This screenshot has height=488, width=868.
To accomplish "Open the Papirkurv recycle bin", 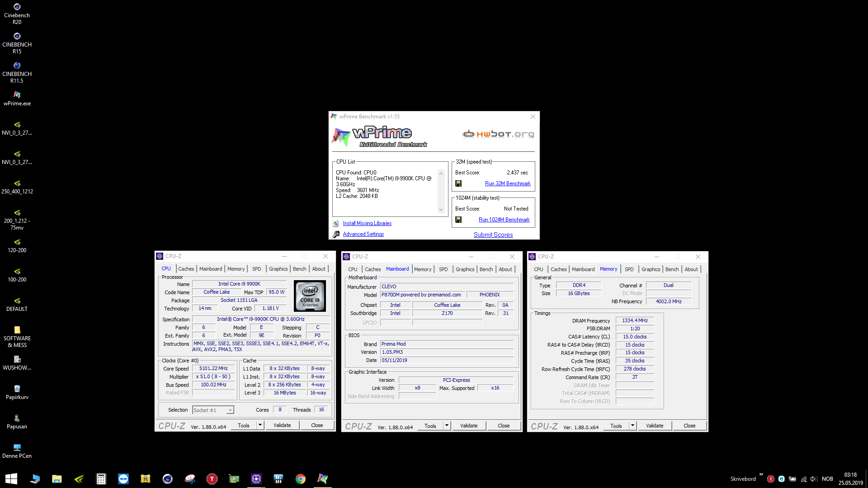I will tap(17, 392).
